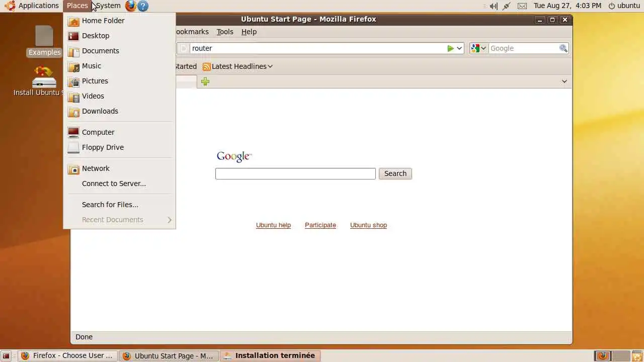Open the Music folder entry
This screenshot has height=362, width=644.
tap(119, 66)
